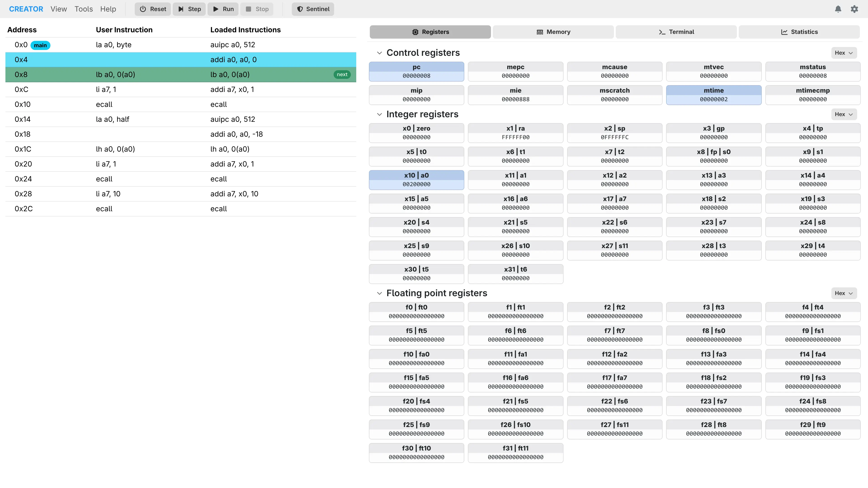The image size is (868, 488).
Task: Run the program
Action: tap(223, 9)
